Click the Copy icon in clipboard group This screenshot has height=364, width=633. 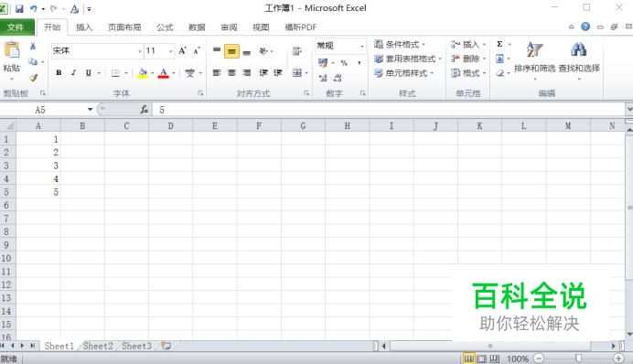(x=33, y=62)
